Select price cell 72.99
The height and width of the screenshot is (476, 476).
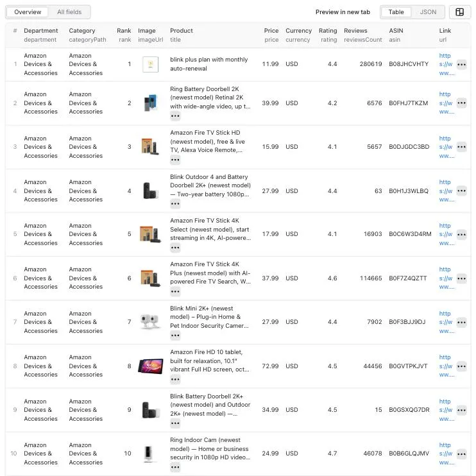click(270, 366)
